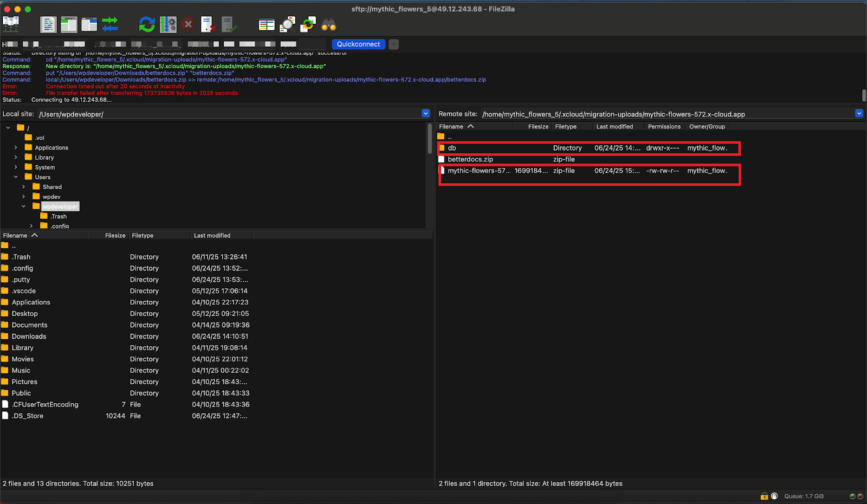Screen dimensions: 867x504
Task: Open the Site Manager
Action: coord(11,24)
